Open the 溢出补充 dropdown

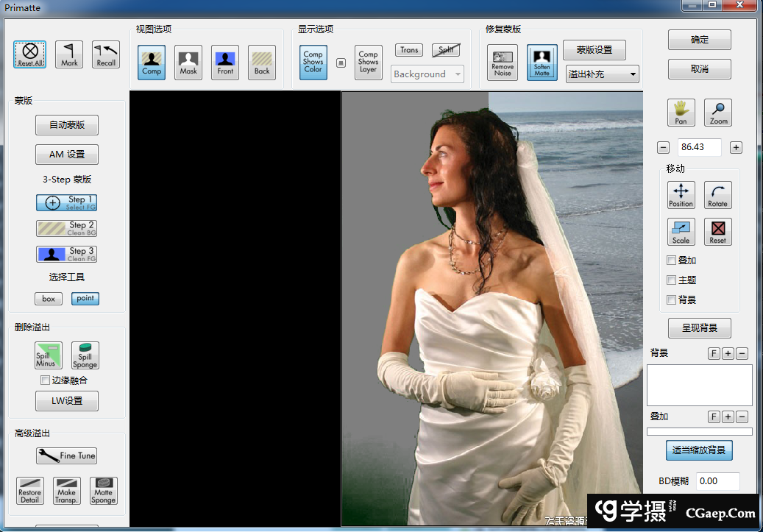click(602, 74)
